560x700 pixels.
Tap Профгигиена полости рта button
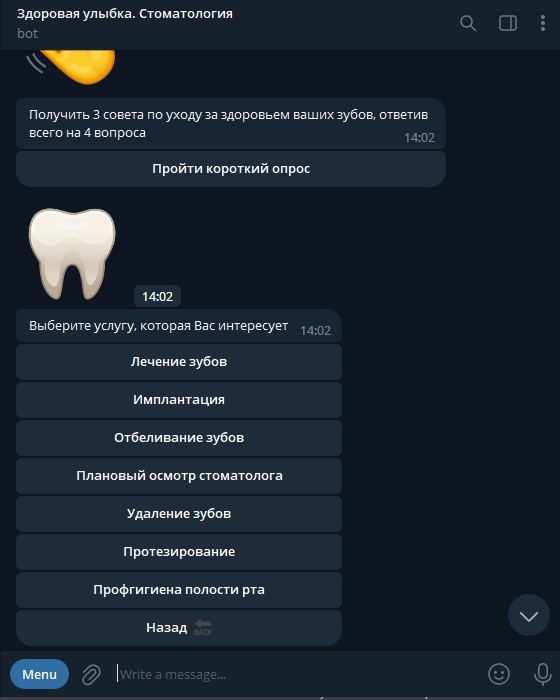(179, 590)
